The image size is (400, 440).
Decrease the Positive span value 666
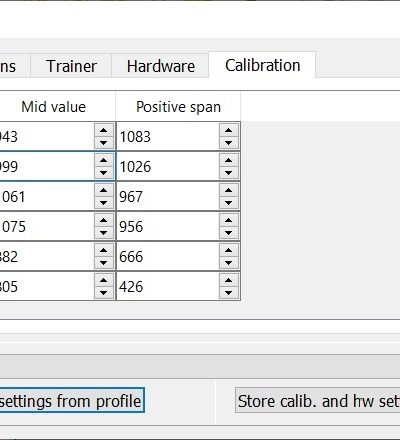pos(229,263)
